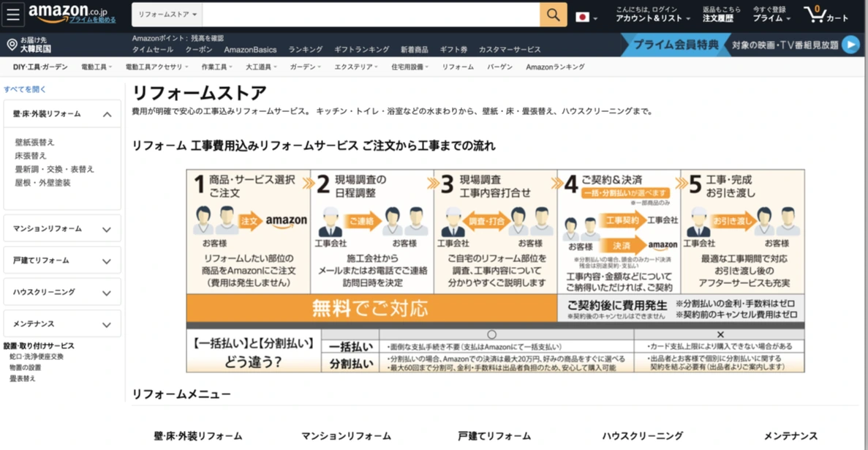Open 壁紙張替え sidebar link
The height and width of the screenshot is (450, 868).
35,143
